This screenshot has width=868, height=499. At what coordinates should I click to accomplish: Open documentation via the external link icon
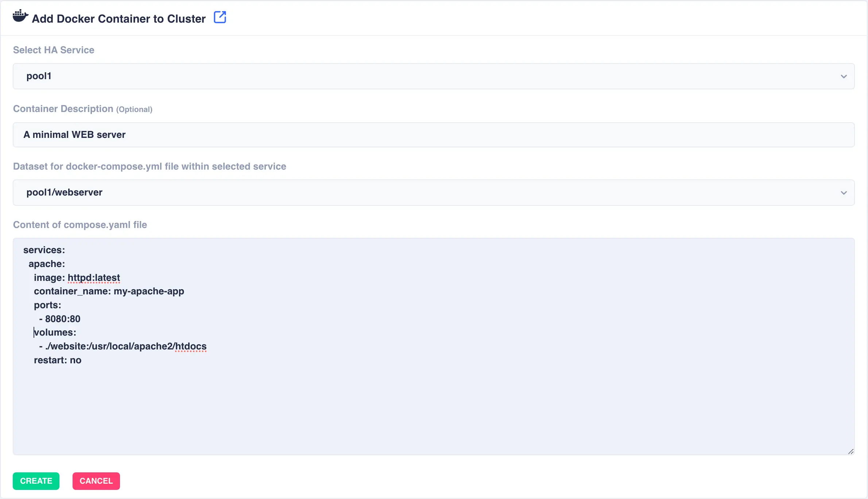(220, 17)
